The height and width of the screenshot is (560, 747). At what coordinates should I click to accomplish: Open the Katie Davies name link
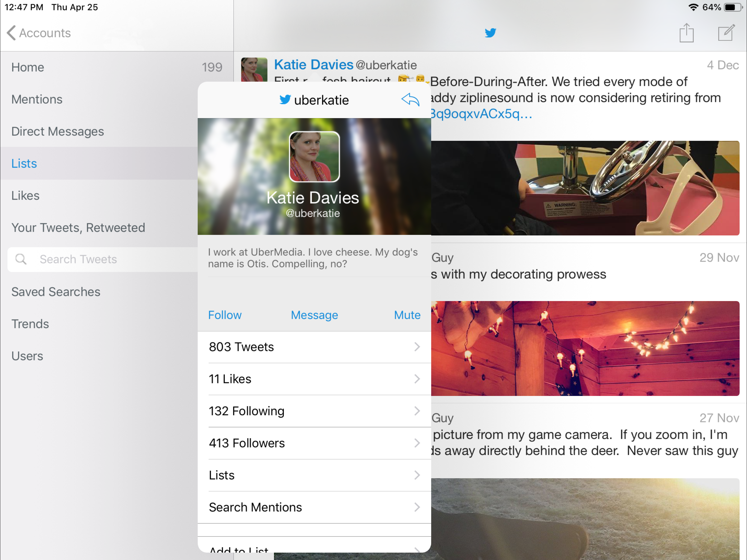[x=313, y=65]
